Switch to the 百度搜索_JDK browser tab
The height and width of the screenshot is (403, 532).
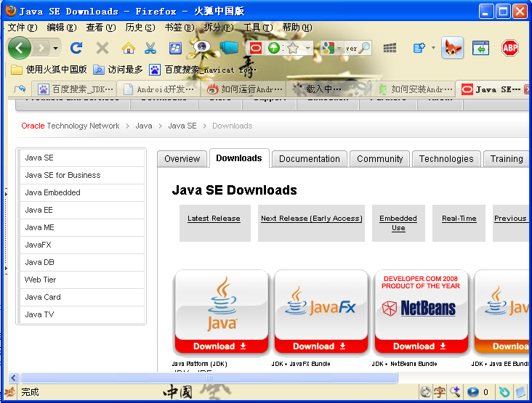[76, 89]
